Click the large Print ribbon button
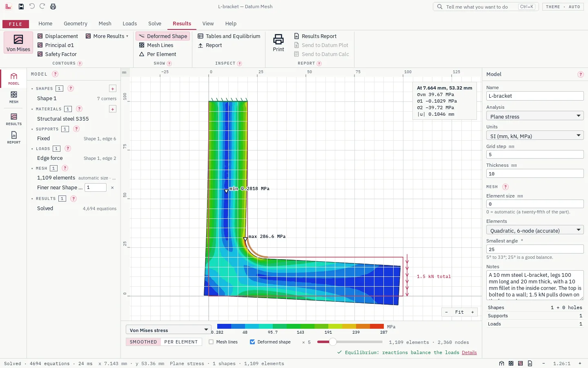This screenshot has width=588, height=368. click(278, 43)
